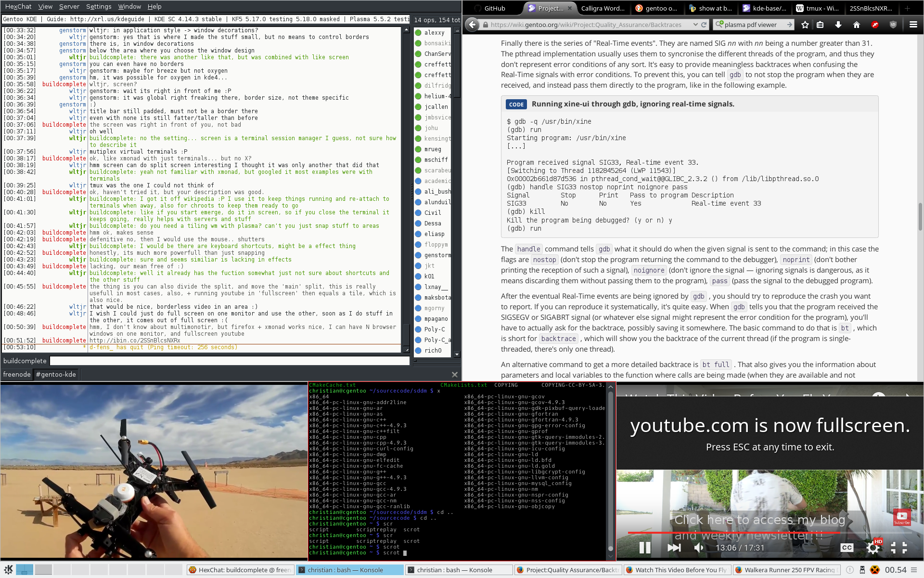Pause the YouTube video

tap(644, 548)
